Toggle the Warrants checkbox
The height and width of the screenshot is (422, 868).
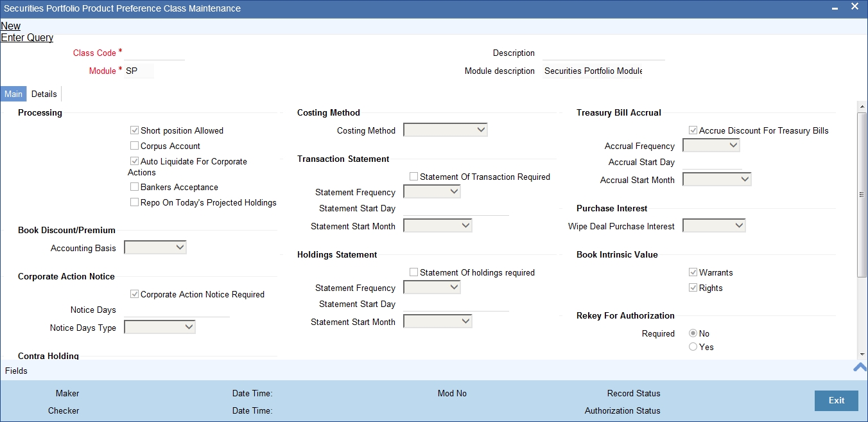coord(693,272)
